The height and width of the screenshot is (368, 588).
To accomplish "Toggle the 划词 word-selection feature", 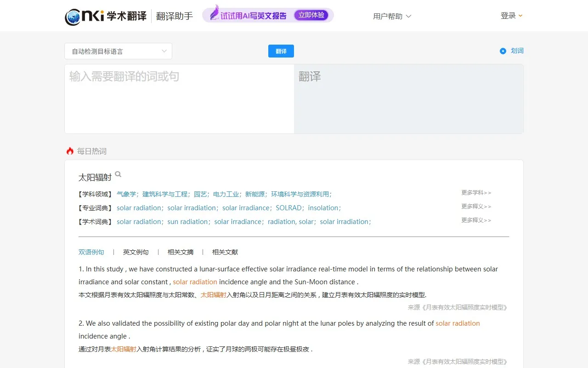I will click(x=517, y=51).
